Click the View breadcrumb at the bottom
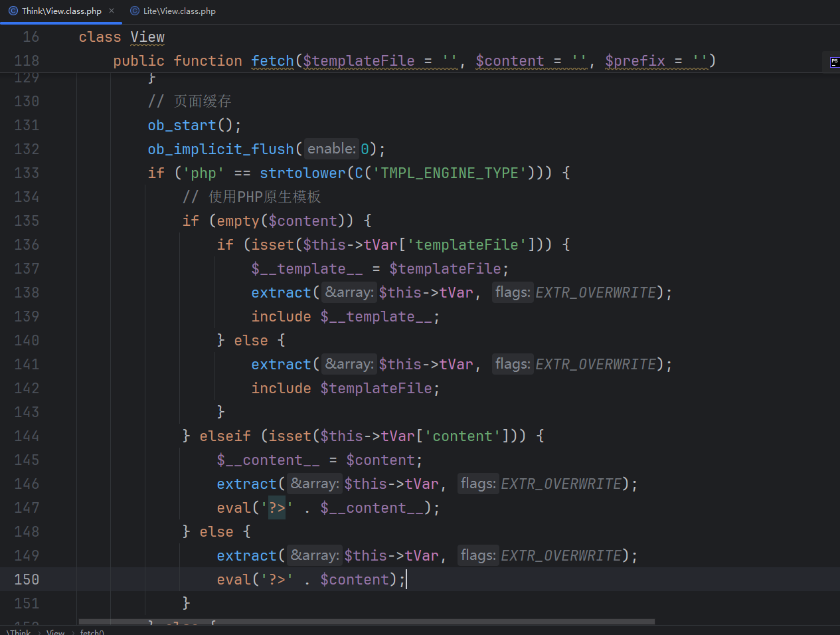 click(x=56, y=632)
